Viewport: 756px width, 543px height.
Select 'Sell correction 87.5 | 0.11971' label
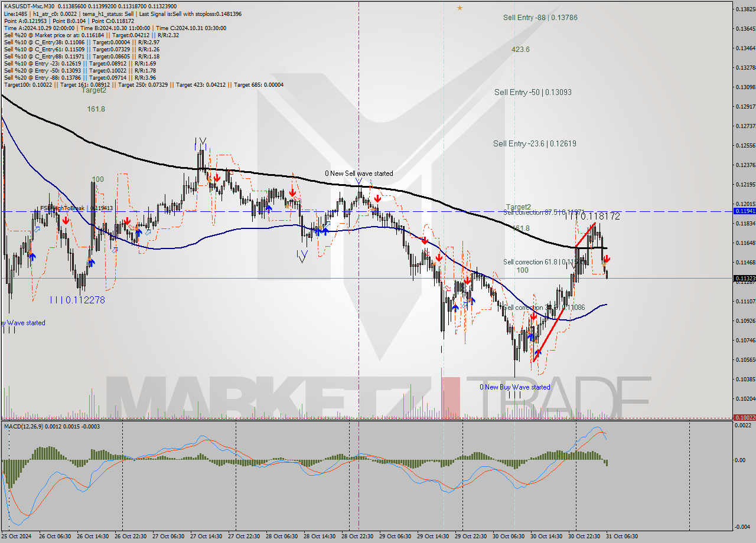point(543,212)
